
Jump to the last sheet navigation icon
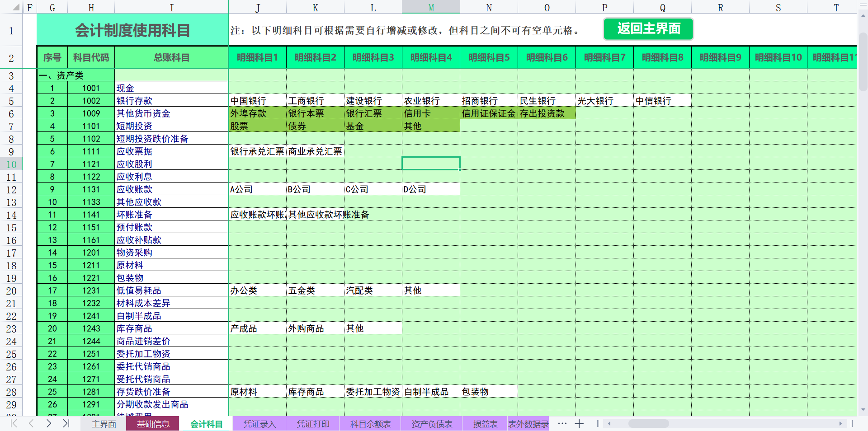coord(66,424)
